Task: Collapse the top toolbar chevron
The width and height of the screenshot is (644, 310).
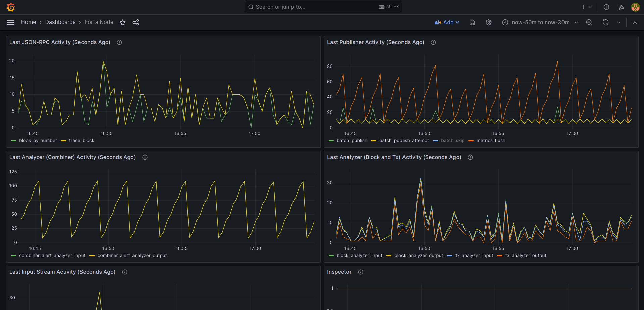Action: [635, 22]
